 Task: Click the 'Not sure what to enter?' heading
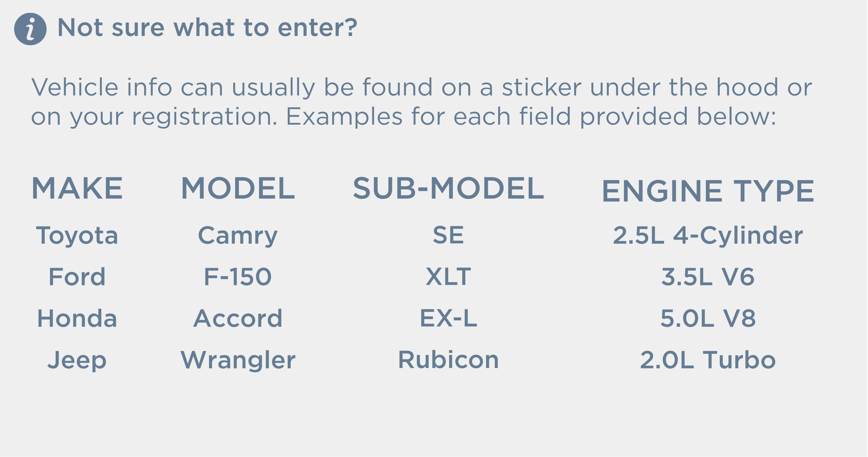click(x=207, y=27)
